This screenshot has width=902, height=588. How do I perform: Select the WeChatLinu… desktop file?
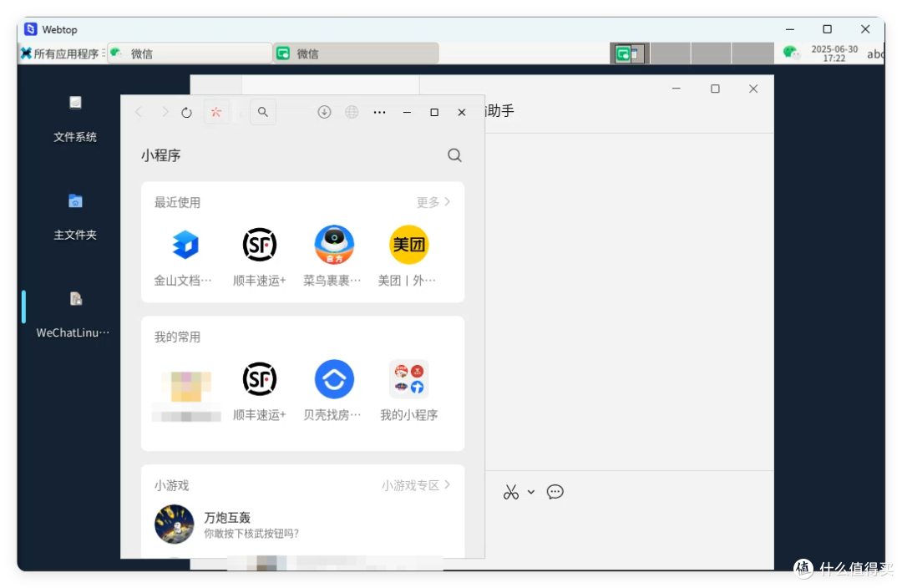[x=73, y=315]
